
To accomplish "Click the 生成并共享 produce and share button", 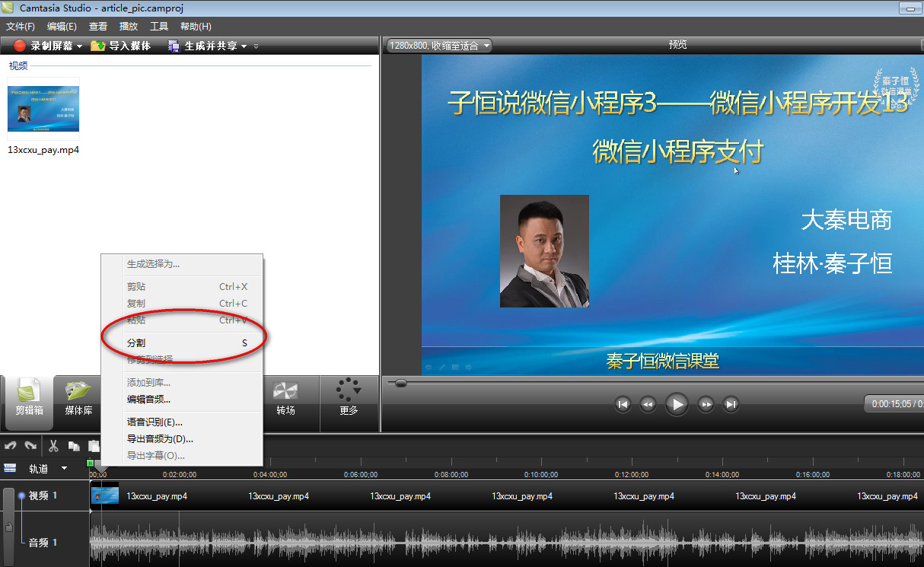I will point(202,46).
